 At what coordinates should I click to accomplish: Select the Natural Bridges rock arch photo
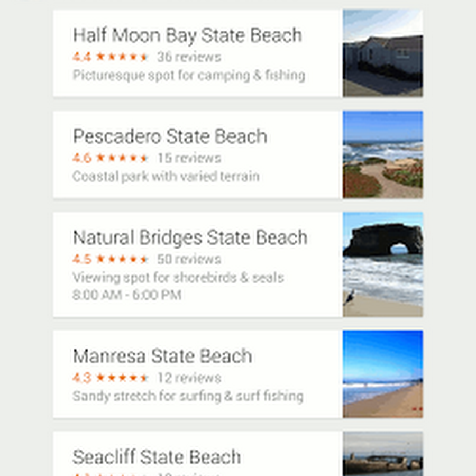[382, 264]
